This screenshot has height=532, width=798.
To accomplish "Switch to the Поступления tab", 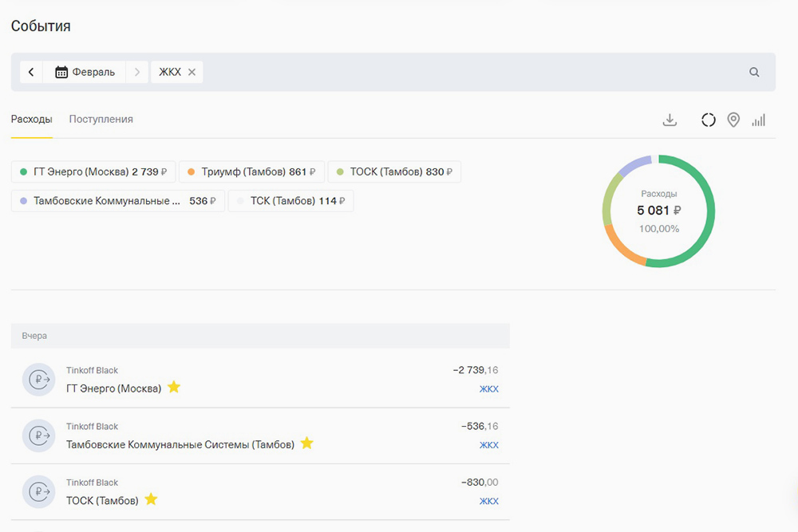I will coord(101,119).
